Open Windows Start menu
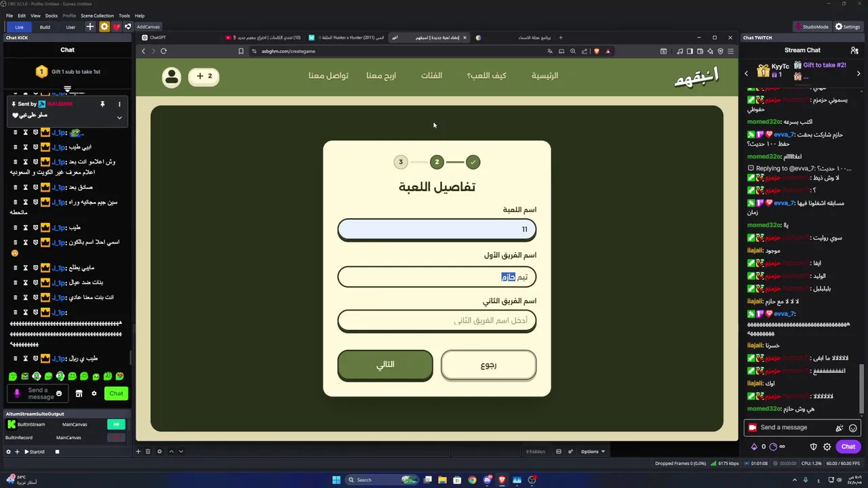Screen dimensions: 868x488 click(336, 480)
